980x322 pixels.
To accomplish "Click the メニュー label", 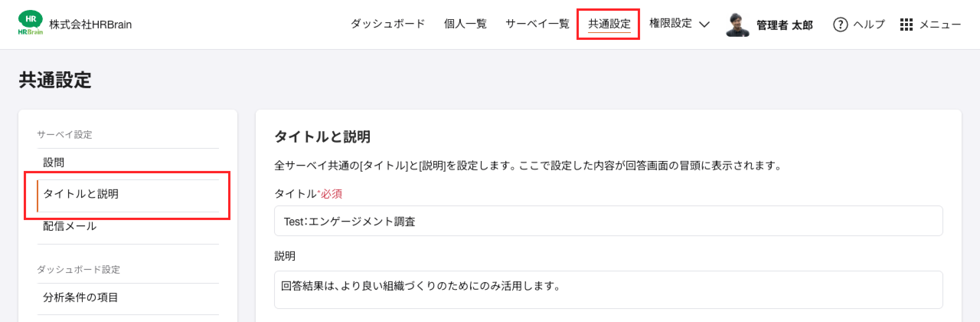I will click(x=940, y=25).
